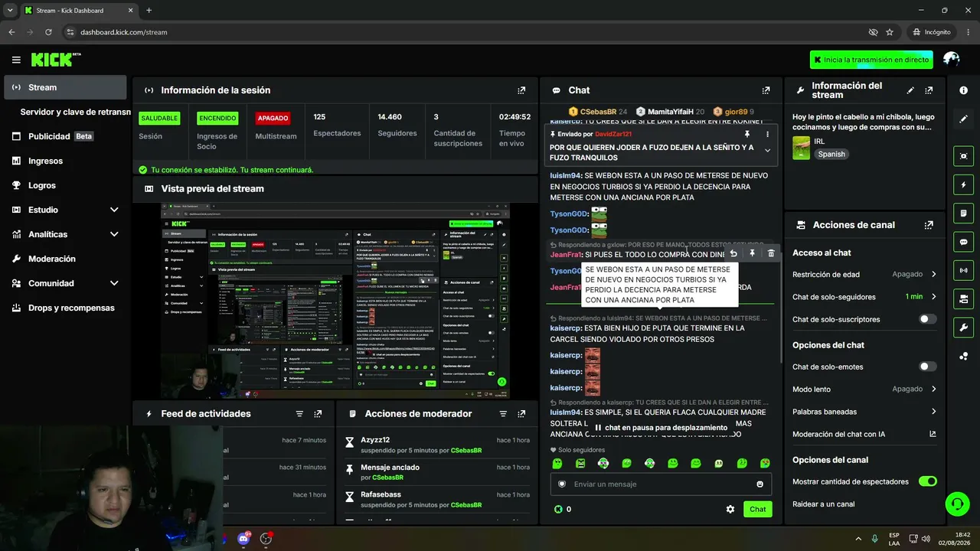Toggle the channel actions icon in the right rail
The image size is (980, 551).
point(964,298)
